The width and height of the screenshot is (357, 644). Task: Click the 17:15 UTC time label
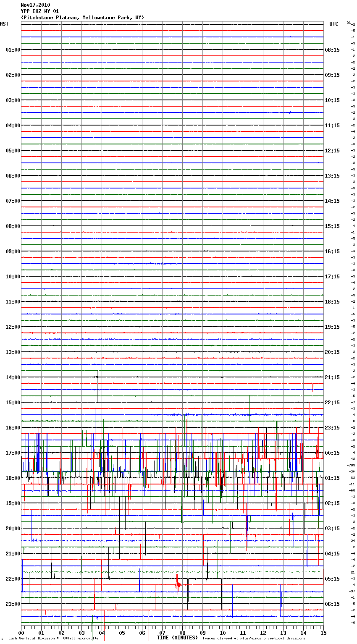(x=332, y=277)
